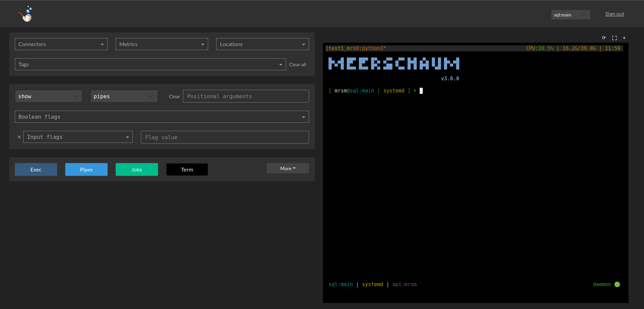The image size is (644, 309).
Task: Click Clear all next to Tags
Action: (298, 65)
